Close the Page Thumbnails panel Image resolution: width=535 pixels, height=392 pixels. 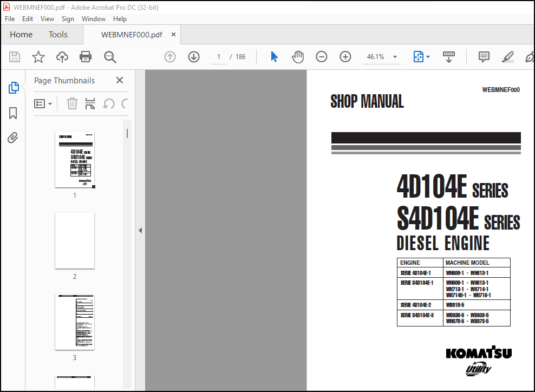tap(120, 80)
